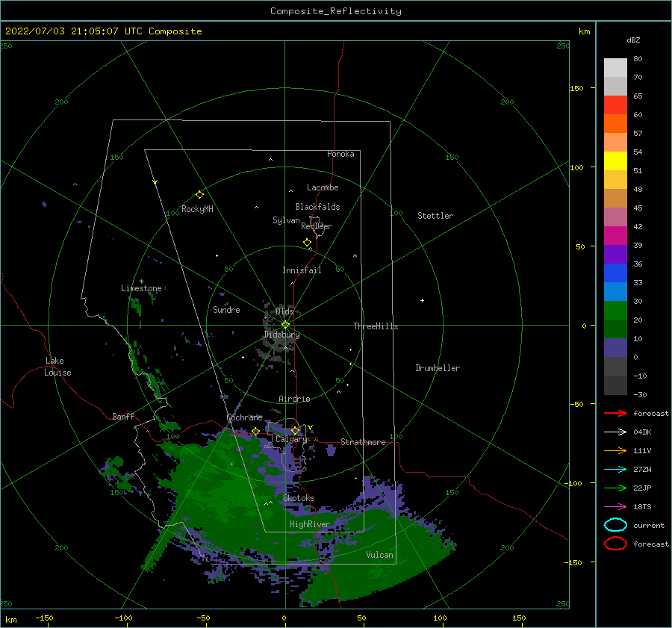Click the Composite_Reflectivity title
The height and width of the screenshot is (628, 672).
(335, 11)
